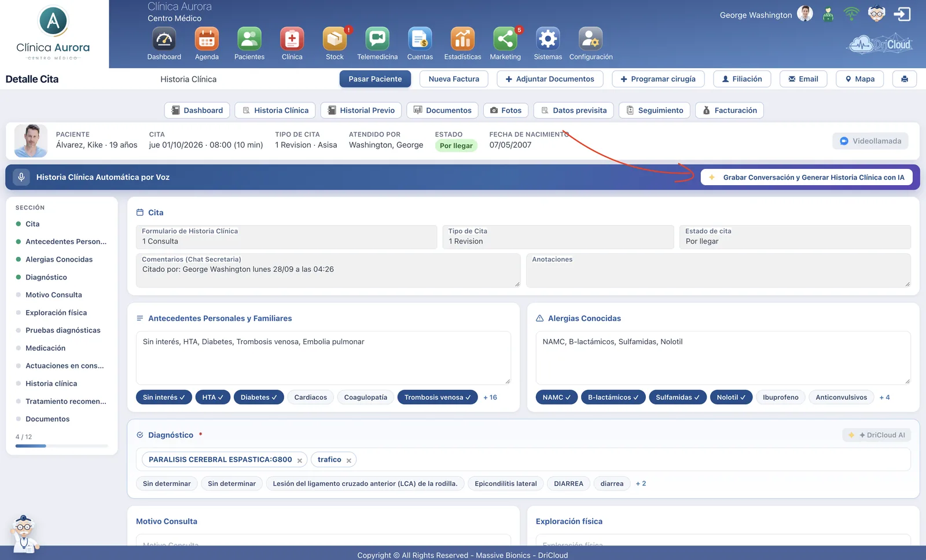Viewport: 926px width, 560px height.
Task: Open the Stock box icon
Action: [335, 39]
